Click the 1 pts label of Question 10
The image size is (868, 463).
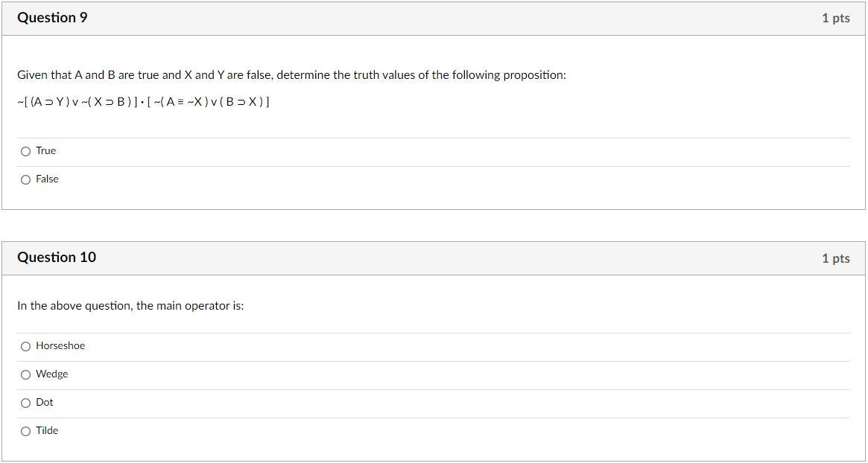click(836, 258)
